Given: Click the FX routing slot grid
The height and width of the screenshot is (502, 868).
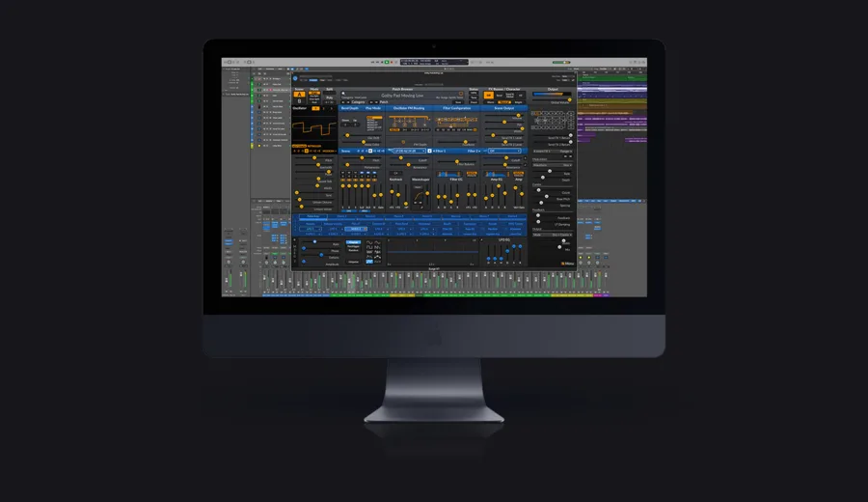Looking at the screenshot, I should tap(553, 121).
